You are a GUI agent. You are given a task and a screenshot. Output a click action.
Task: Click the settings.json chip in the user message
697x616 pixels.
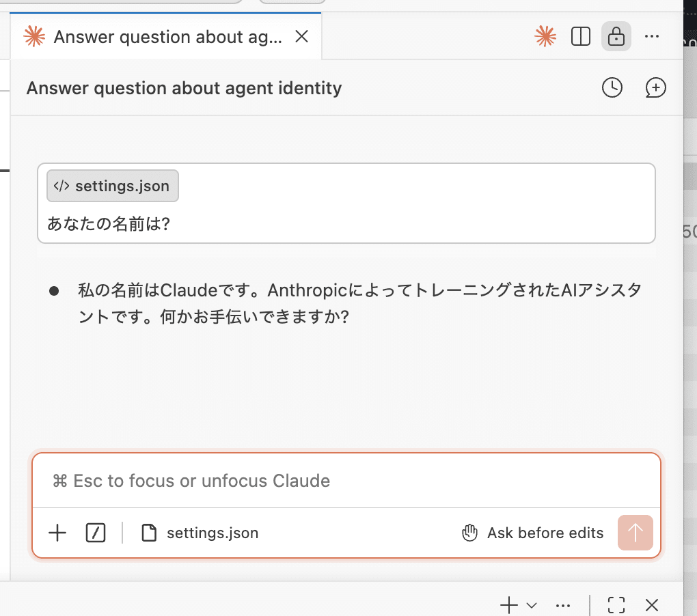tap(112, 185)
